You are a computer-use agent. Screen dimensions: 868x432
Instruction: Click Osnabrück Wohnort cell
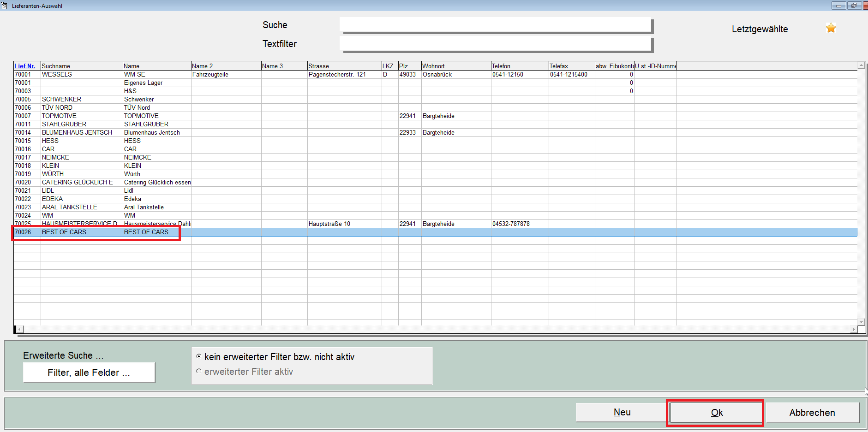(x=456, y=74)
